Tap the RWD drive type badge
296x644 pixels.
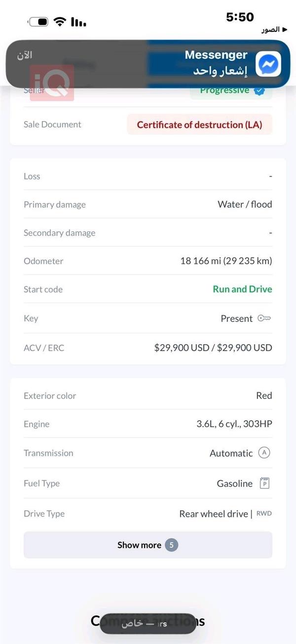click(264, 514)
